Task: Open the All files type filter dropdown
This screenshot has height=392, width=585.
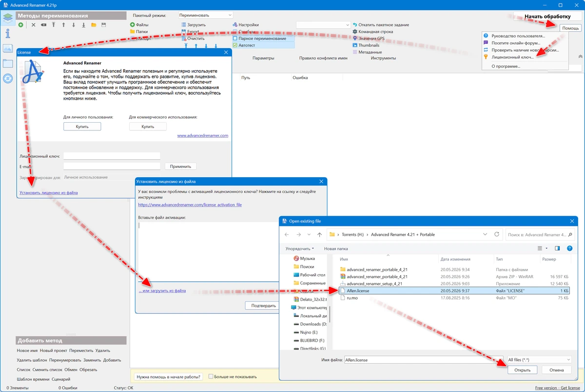Action: [x=539, y=360]
